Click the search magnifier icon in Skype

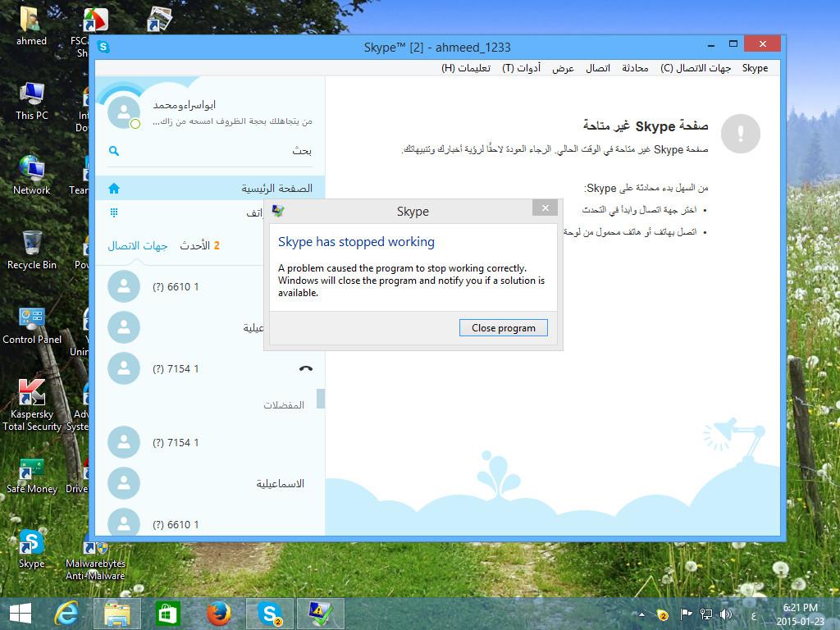click(x=114, y=151)
